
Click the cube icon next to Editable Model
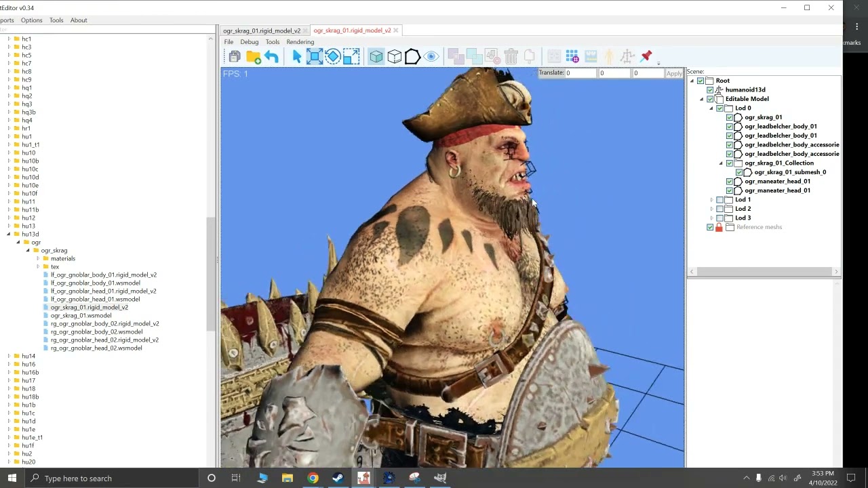[719, 99]
